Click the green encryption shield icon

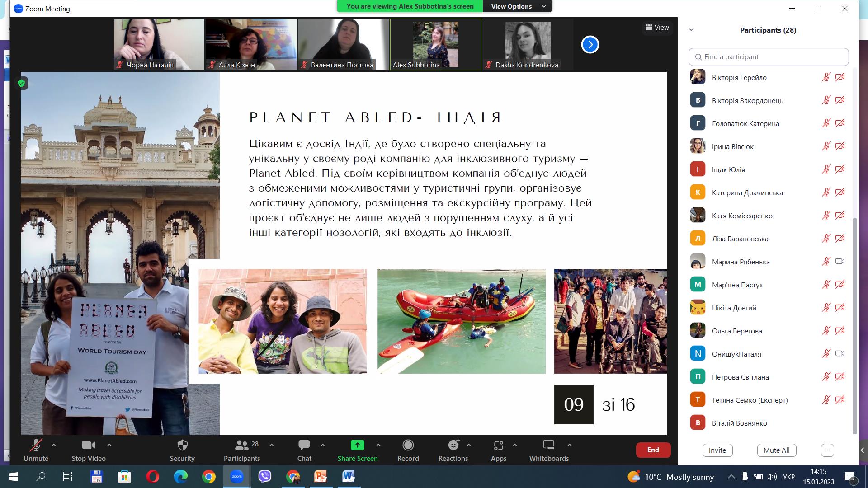[x=21, y=83]
